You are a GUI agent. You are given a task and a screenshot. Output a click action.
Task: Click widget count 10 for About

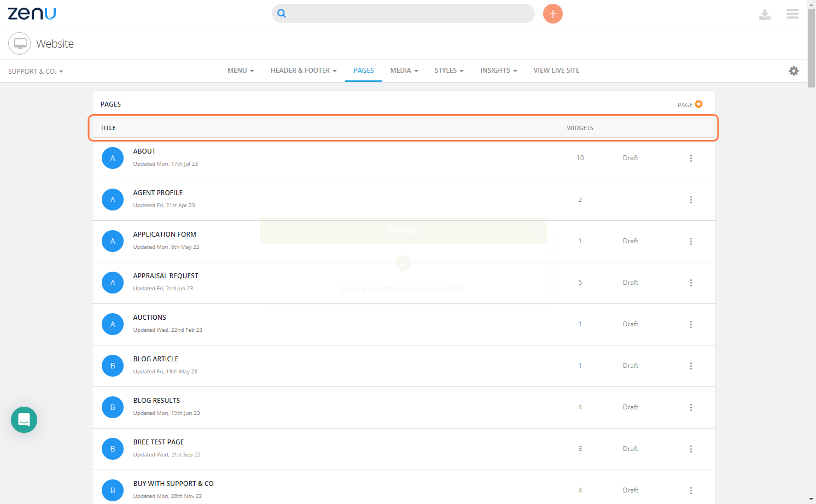pyautogui.click(x=580, y=158)
